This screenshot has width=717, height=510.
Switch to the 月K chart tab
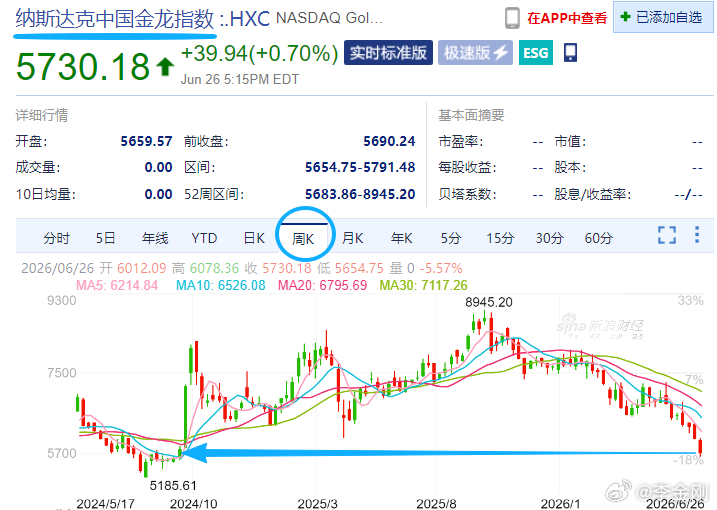coord(353,238)
